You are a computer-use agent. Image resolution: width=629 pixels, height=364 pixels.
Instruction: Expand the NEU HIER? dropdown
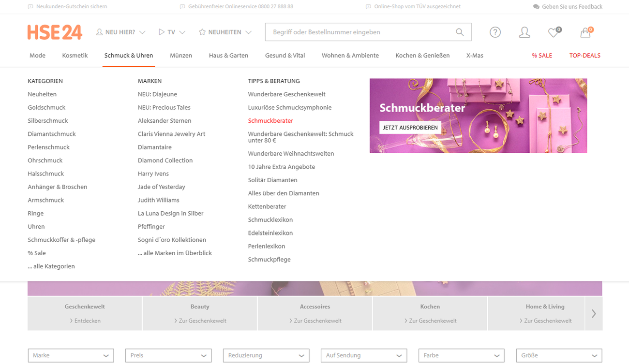(120, 32)
